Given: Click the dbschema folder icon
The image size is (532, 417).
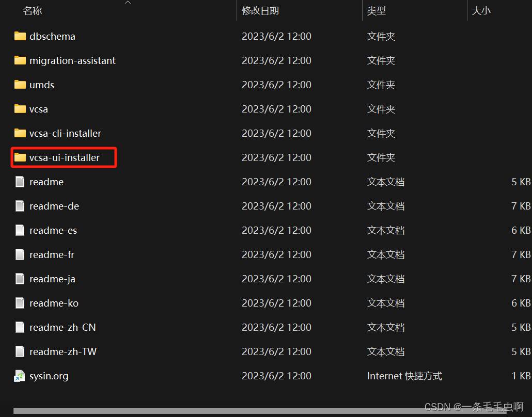Looking at the screenshot, I should pyautogui.click(x=20, y=36).
